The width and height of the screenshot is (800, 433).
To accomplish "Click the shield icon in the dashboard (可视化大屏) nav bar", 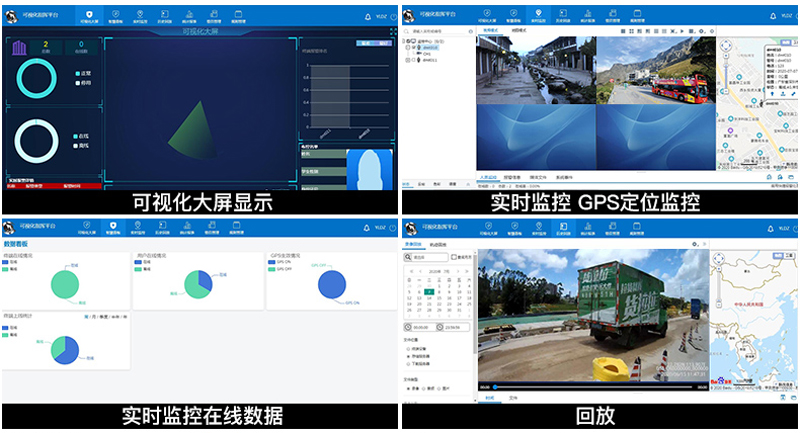I will click(x=88, y=15).
